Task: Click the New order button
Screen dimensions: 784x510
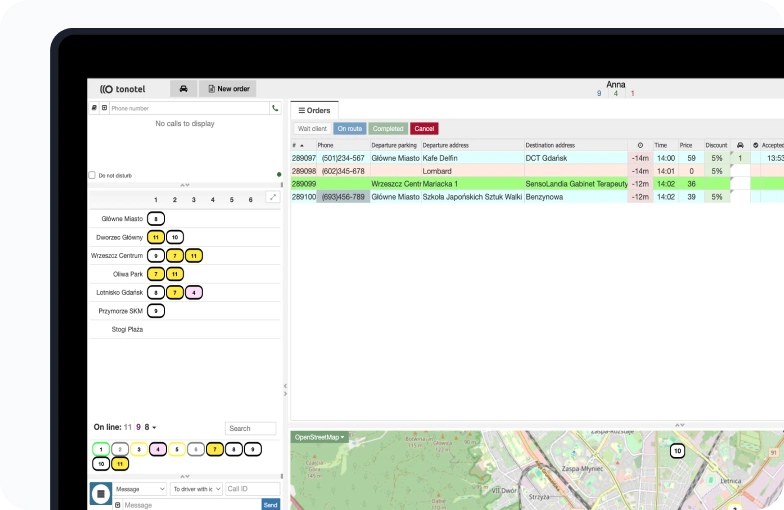Action: pyautogui.click(x=228, y=89)
